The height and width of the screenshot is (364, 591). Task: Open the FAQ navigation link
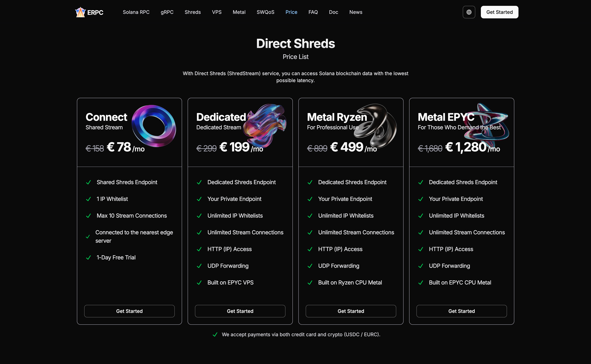coord(313,12)
